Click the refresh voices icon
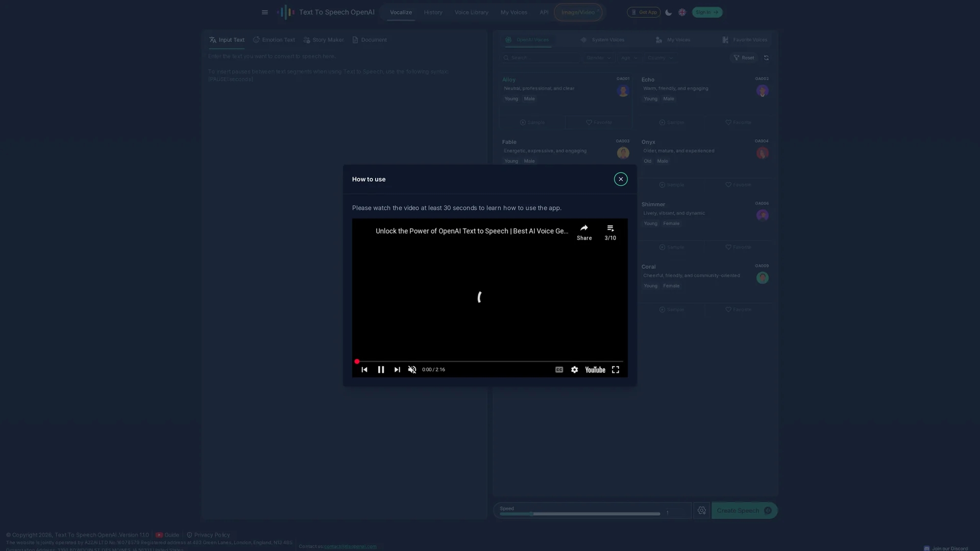 (766, 58)
